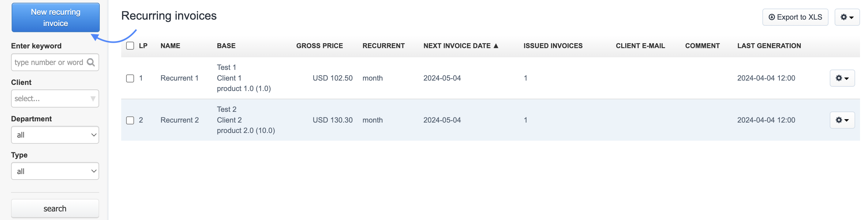Click the Next Invoice Date sort arrow

point(496,46)
